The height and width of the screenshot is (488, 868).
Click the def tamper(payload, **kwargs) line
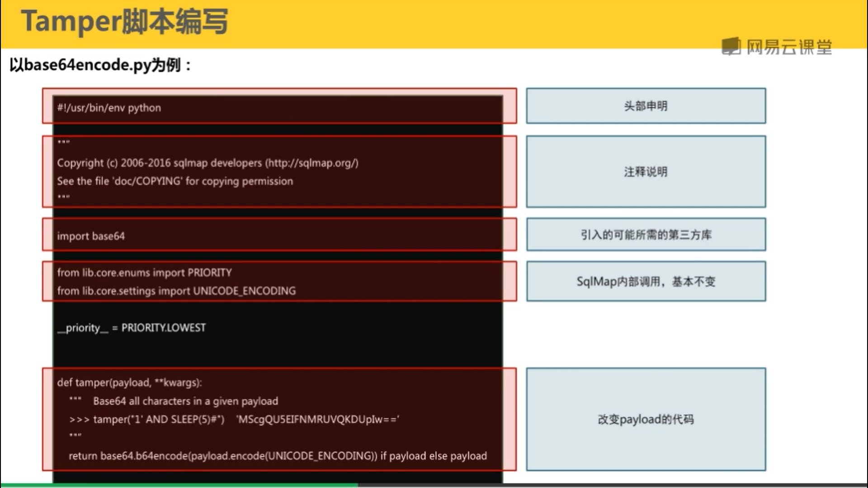click(129, 383)
